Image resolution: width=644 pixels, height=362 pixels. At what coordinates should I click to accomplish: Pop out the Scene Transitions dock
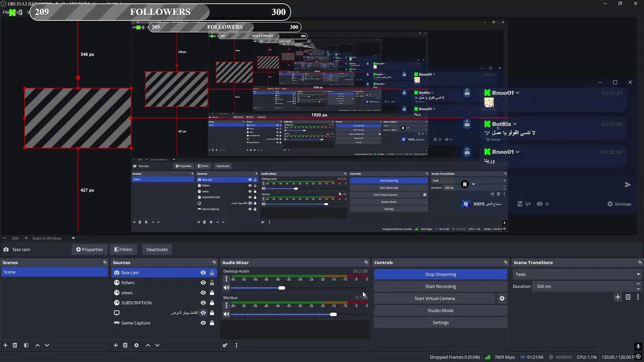[x=640, y=262]
